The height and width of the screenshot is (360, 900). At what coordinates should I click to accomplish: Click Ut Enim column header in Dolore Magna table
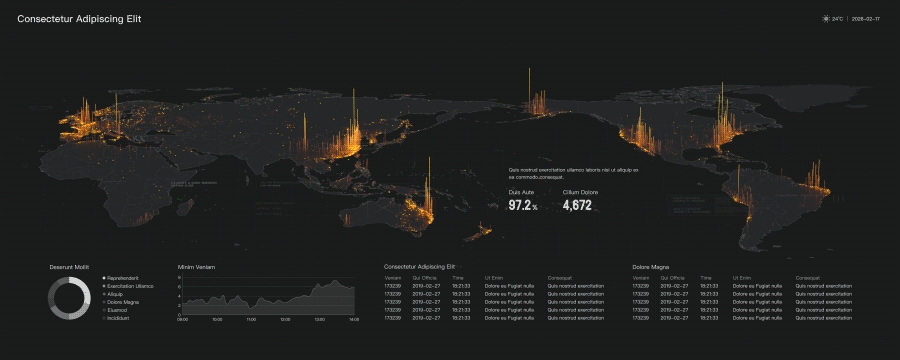[x=742, y=278]
